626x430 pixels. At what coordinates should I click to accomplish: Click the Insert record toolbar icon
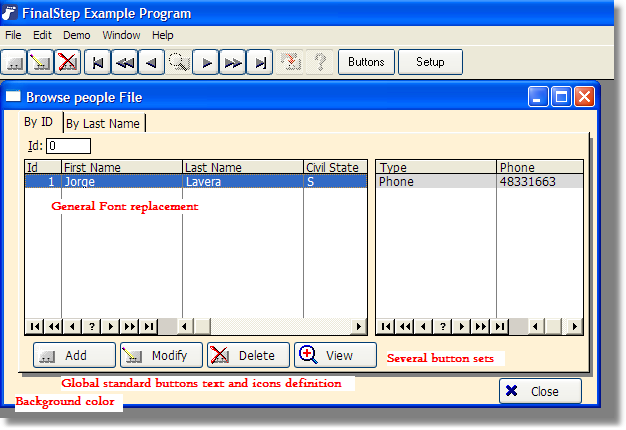16,62
